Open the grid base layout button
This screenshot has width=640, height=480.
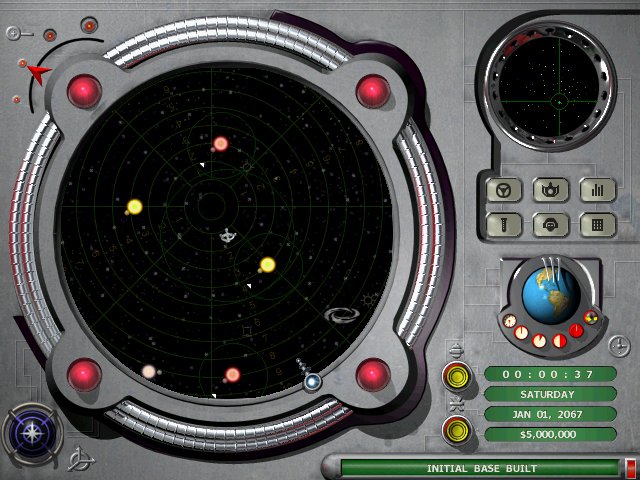click(598, 224)
